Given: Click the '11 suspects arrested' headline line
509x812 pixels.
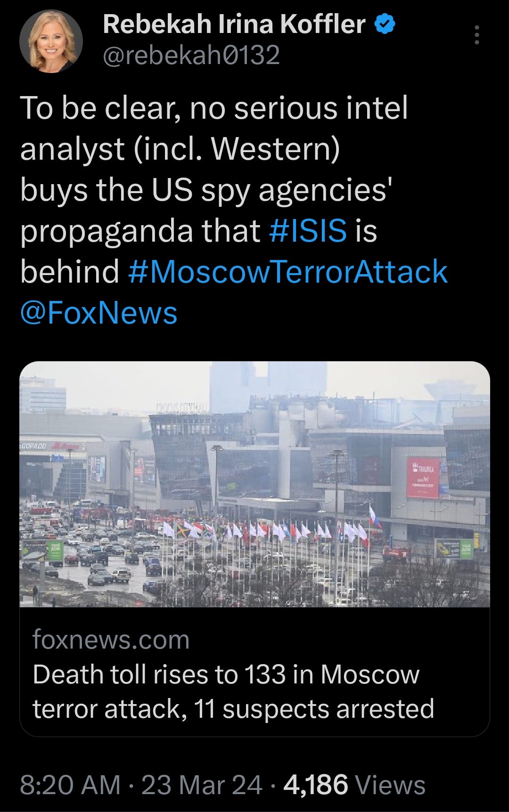Looking at the screenshot, I should coord(314,709).
